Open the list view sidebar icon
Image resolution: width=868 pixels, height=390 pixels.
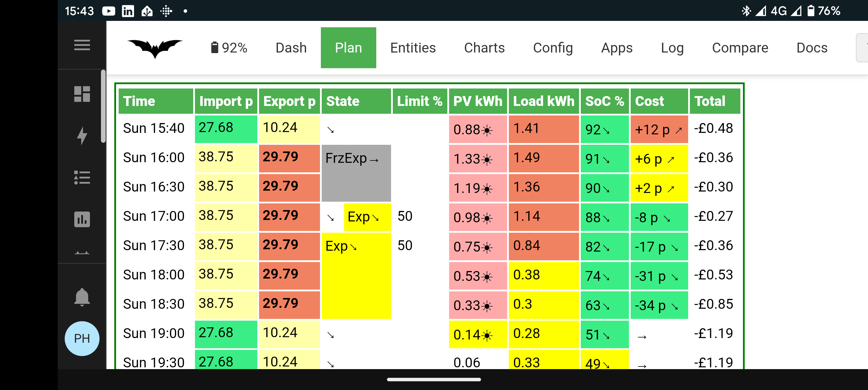[x=82, y=177]
